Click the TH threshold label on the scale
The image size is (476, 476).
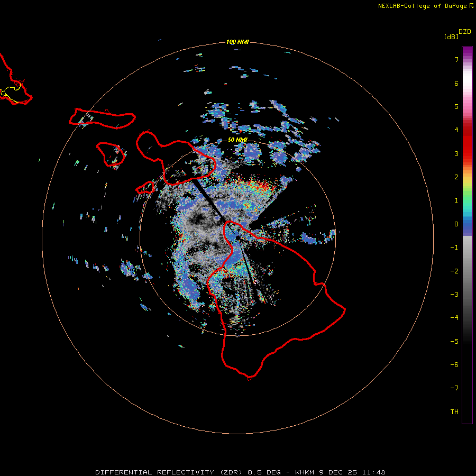(454, 412)
